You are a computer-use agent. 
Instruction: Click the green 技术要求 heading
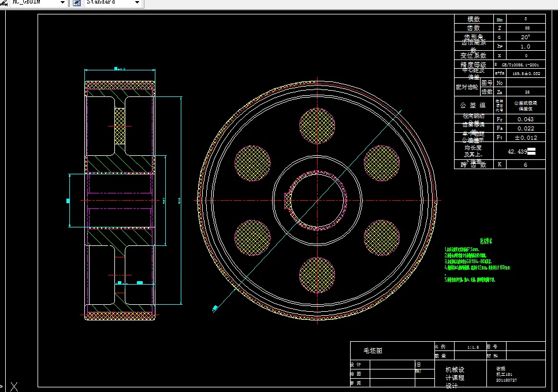[486, 241]
